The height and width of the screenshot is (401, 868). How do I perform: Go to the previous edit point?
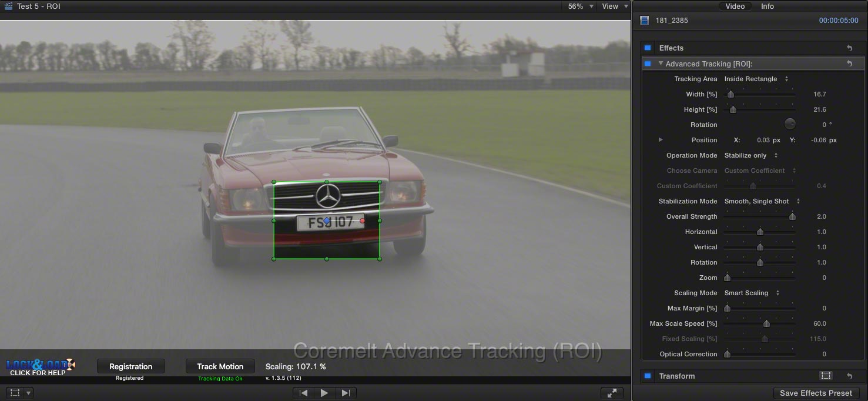tap(303, 393)
